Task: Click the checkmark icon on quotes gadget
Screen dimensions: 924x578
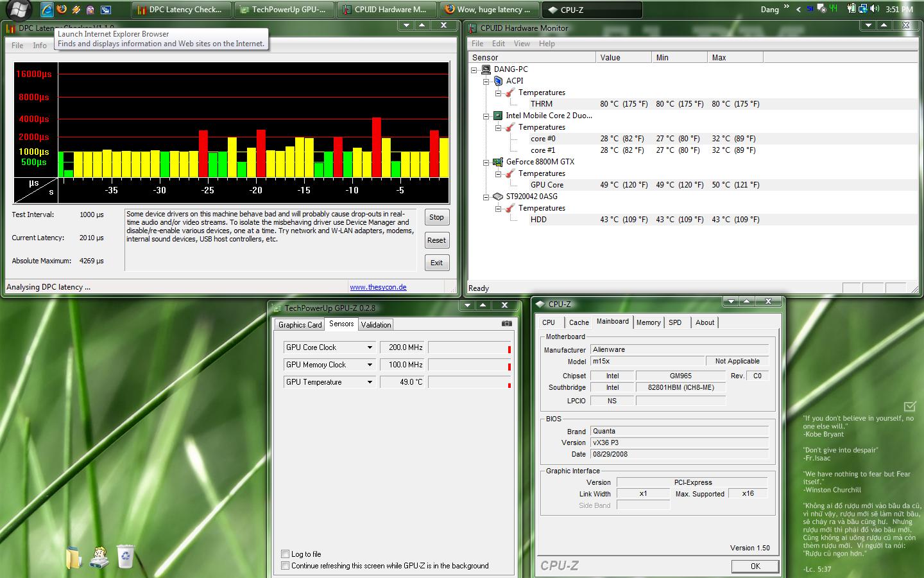Action: click(909, 407)
